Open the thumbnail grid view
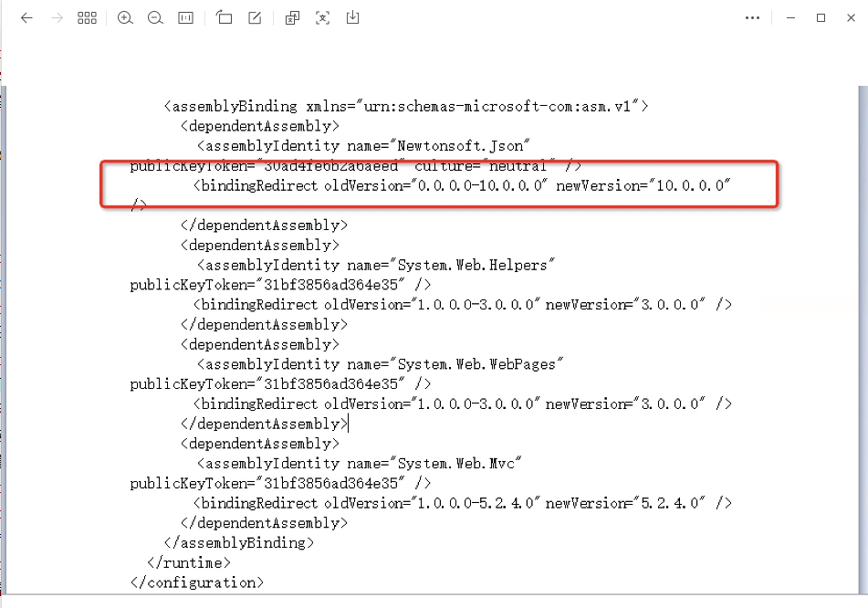 coord(87,18)
